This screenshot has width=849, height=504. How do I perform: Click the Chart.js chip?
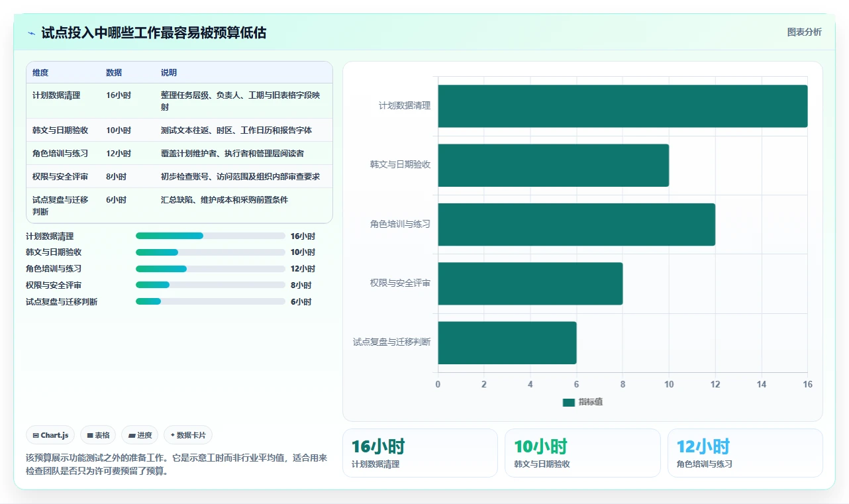(x=50, y=435)
